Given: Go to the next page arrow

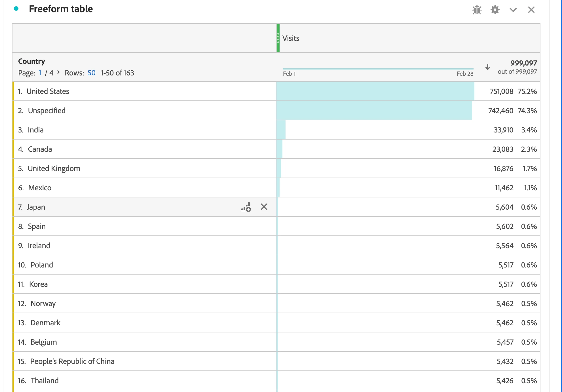Looking at the screenshot, I should (x=58, y=72).
